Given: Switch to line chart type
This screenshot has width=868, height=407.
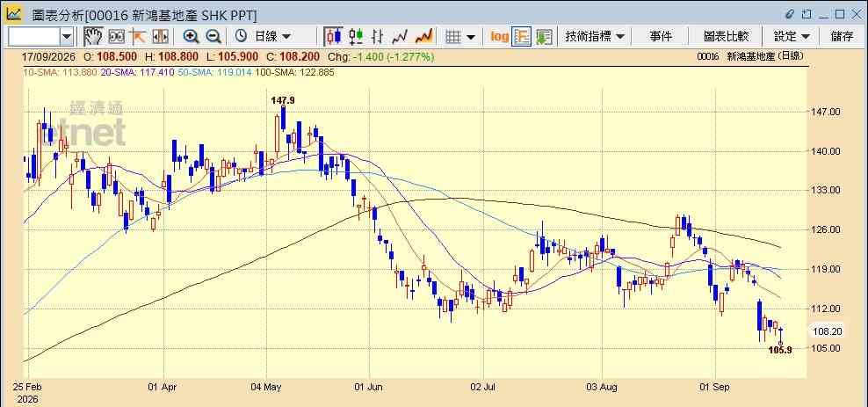Looking at the screenshot, I should pos(400,37).
